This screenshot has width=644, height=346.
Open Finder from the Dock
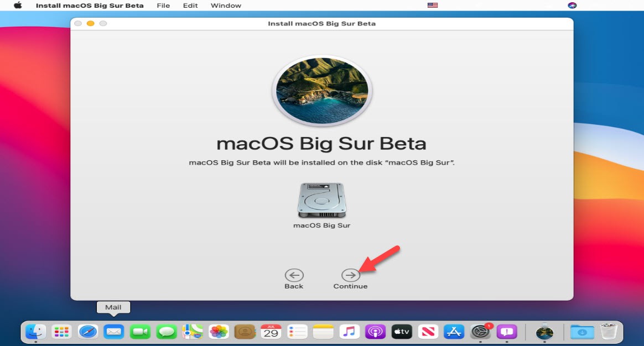(x=35, y=332)
